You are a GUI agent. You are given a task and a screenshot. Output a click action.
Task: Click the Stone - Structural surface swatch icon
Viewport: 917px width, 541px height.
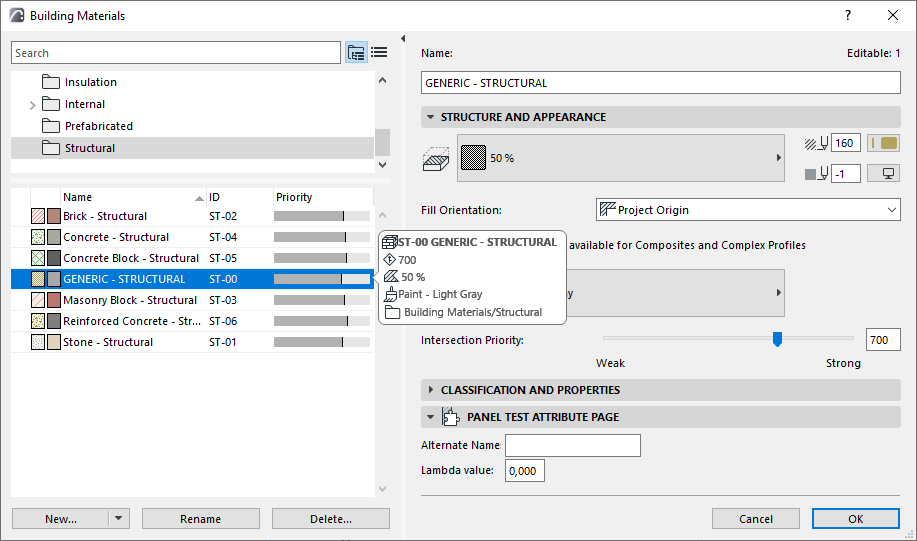54,342
